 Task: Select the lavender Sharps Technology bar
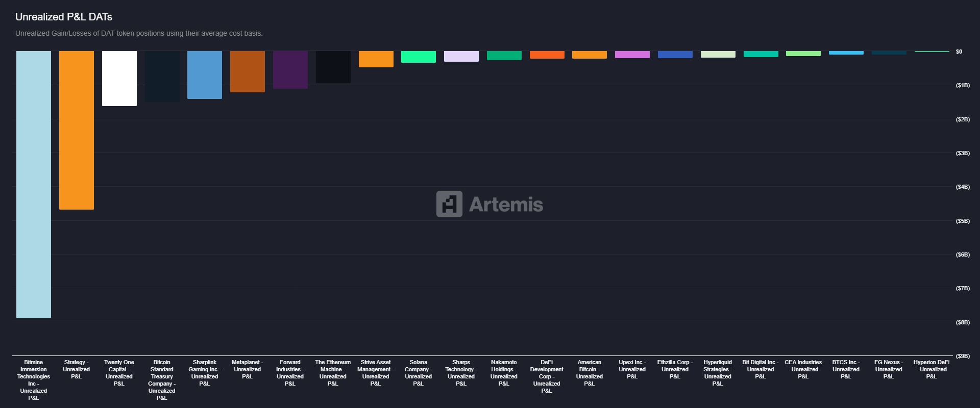click(461, 56)
